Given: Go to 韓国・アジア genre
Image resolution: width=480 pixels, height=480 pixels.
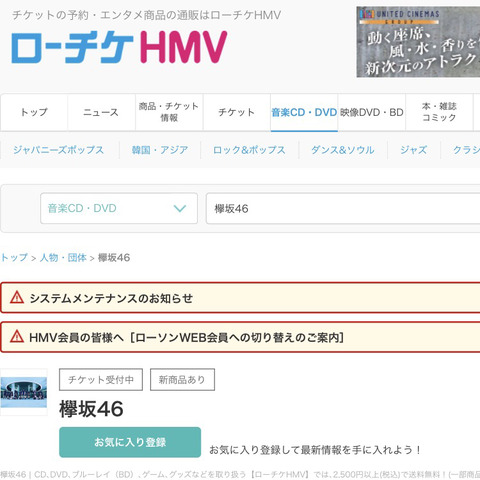Looking at the screenshot, I should [160, 150].
